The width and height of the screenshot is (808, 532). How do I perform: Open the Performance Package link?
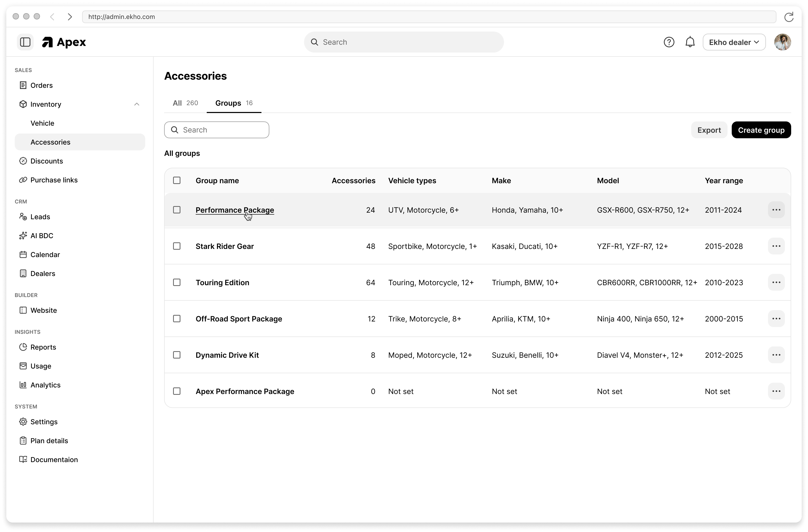point(234,210)
